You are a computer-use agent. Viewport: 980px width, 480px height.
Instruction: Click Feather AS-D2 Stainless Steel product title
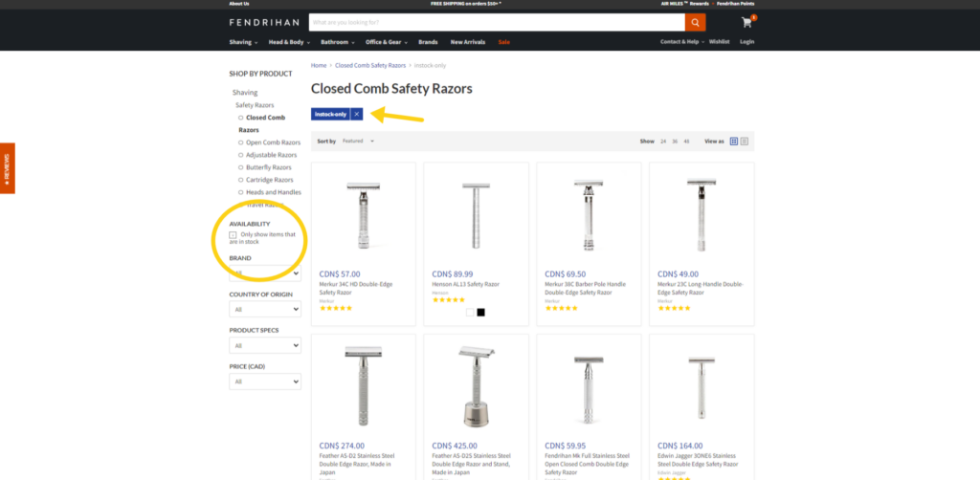[x=357, y=464]
